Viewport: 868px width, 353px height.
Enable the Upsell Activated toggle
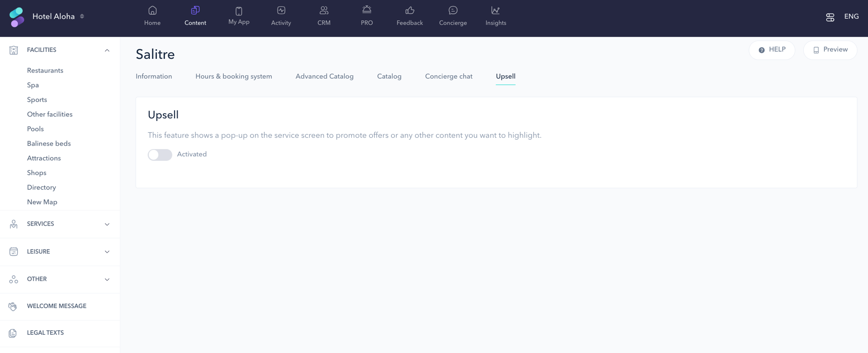[x=160, y=155]
